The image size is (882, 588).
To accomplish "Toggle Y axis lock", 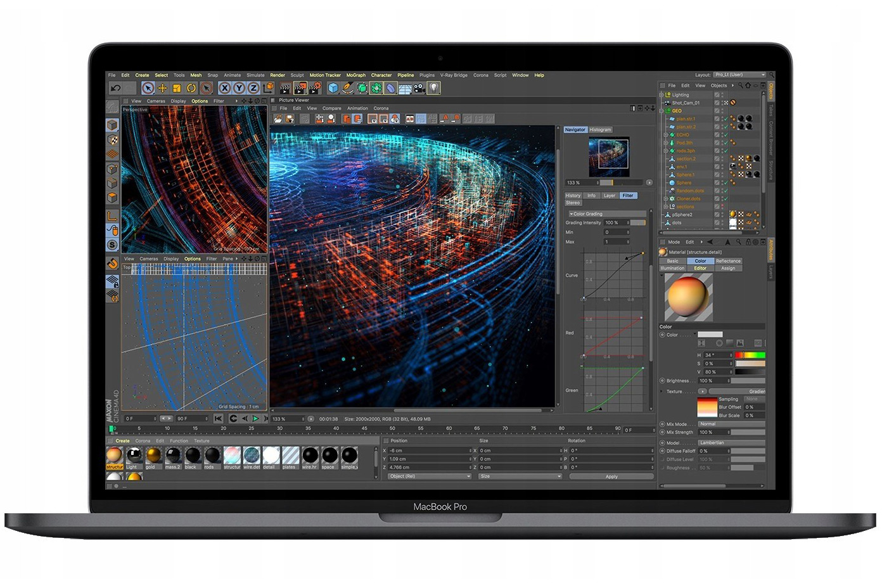I will coord(239,88).
